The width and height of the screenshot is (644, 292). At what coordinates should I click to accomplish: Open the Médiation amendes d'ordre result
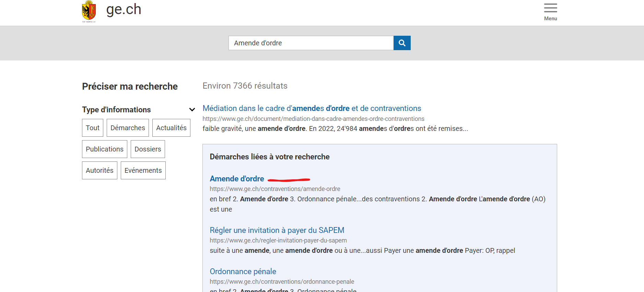pyautogui.click(x=312, y=108)
